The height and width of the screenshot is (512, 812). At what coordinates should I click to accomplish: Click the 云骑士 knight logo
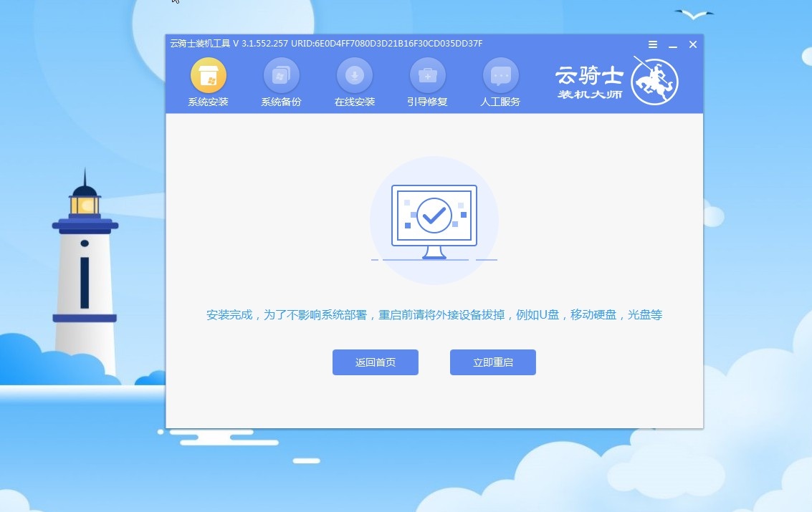(654, 81)
